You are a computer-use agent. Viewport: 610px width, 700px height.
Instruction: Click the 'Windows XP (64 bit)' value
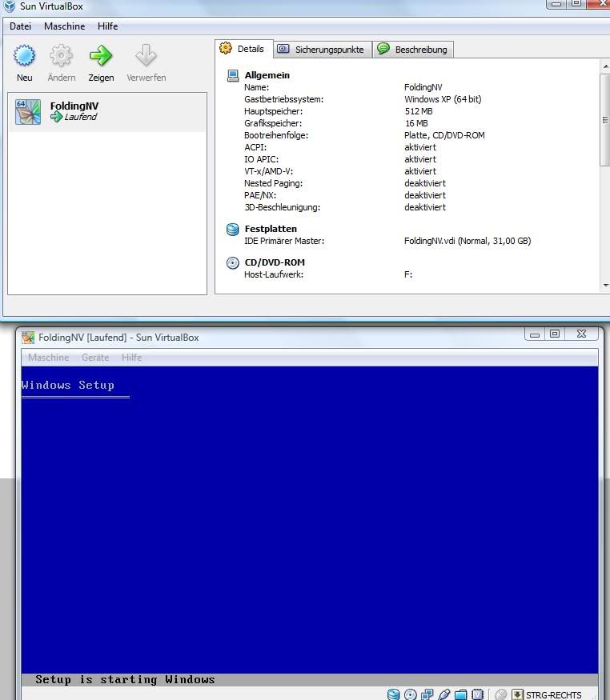[x=443, y=99]
